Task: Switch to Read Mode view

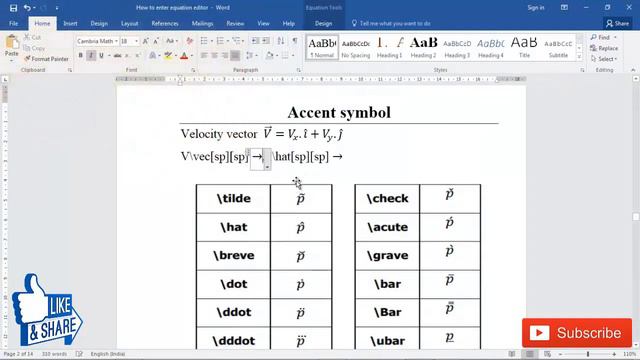Action: click(x=512, y=354)
